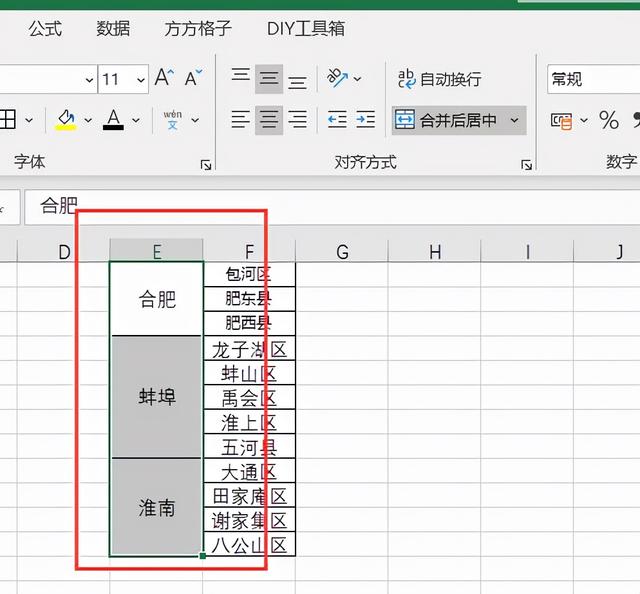640x594 pixels.
Task: Select merged cell 合肥
Action: (157, 299)
